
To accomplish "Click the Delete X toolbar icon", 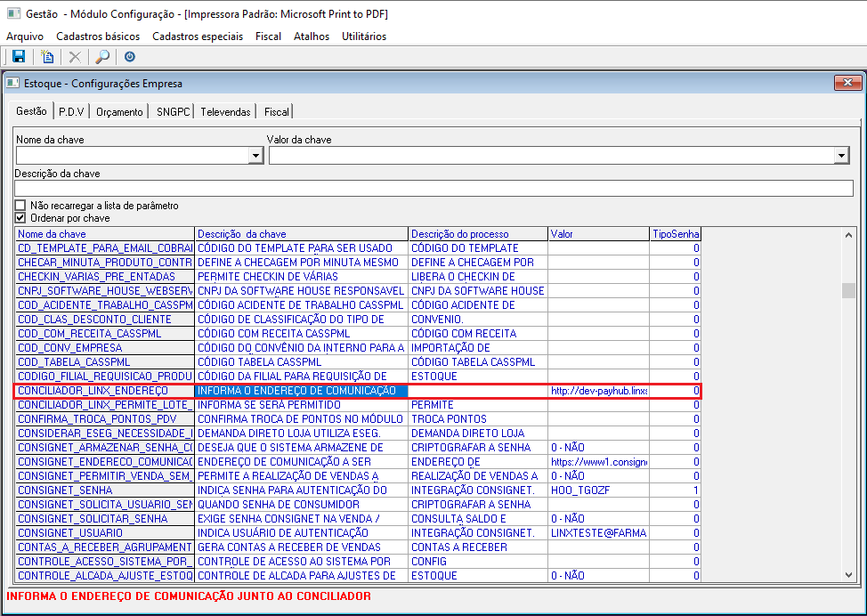I will (x=75, y=57).
